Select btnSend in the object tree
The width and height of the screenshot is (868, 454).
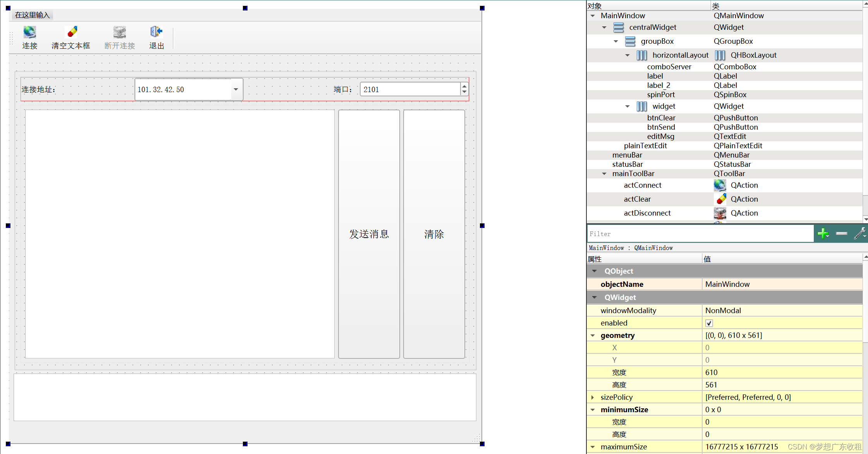pos(661,127)
